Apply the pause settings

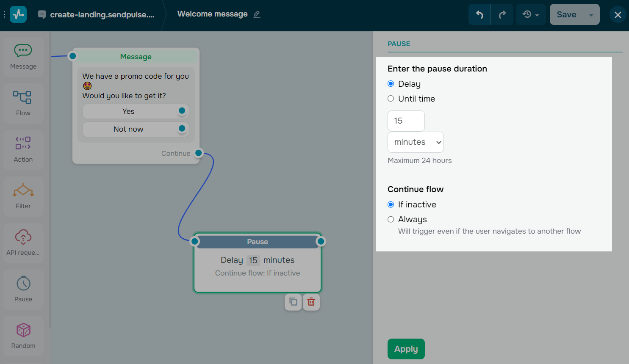pyautogui.click(x=406, y=349)
